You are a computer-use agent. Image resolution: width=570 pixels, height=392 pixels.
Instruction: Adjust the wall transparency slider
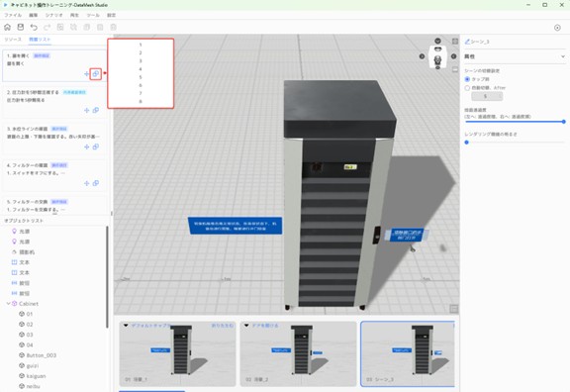[x=515, y=122]
